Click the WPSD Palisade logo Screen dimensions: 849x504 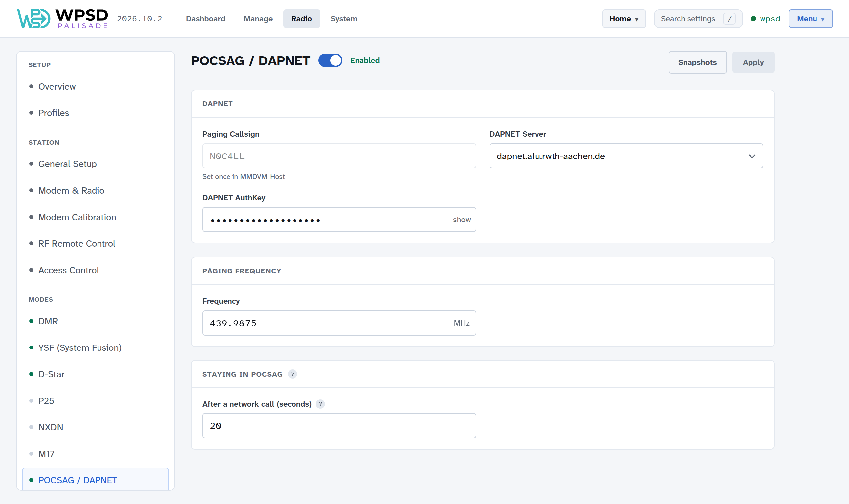(62, 18)
